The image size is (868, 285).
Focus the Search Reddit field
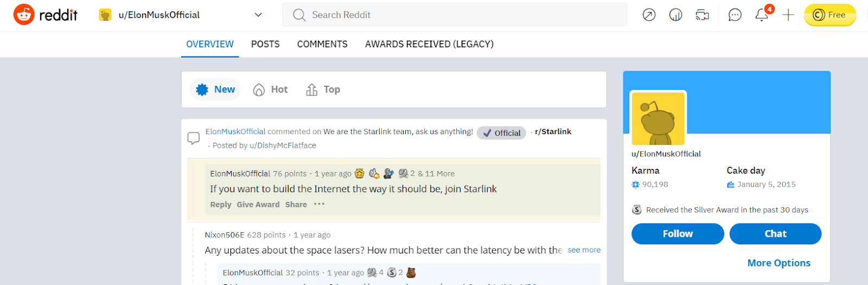(455, 15)
